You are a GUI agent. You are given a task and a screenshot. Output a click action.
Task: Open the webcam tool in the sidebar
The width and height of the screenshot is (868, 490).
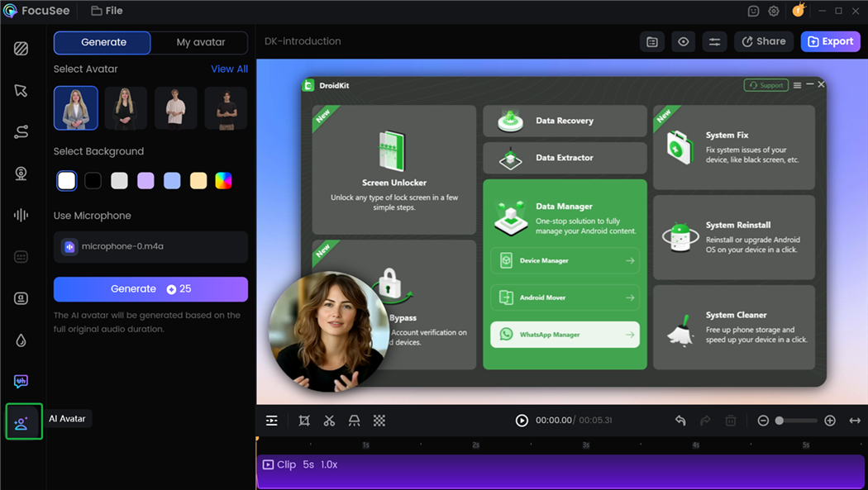[x=23, y=171]
